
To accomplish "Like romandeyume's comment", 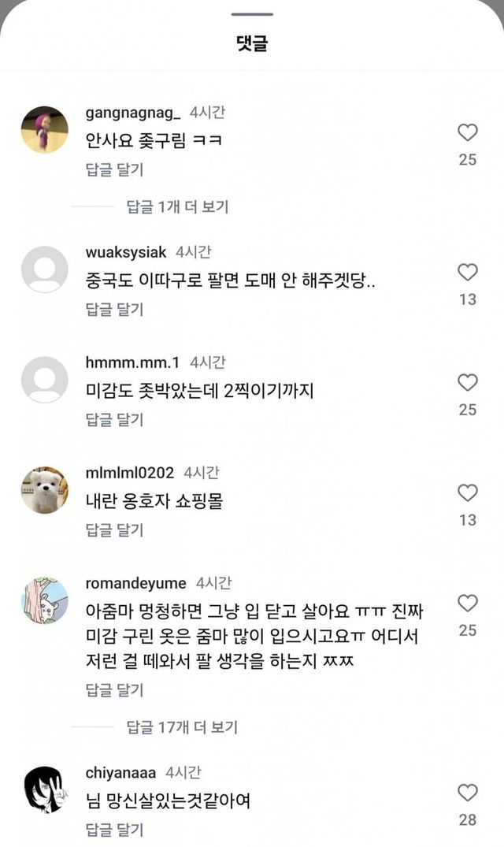I will coord(468,604).
